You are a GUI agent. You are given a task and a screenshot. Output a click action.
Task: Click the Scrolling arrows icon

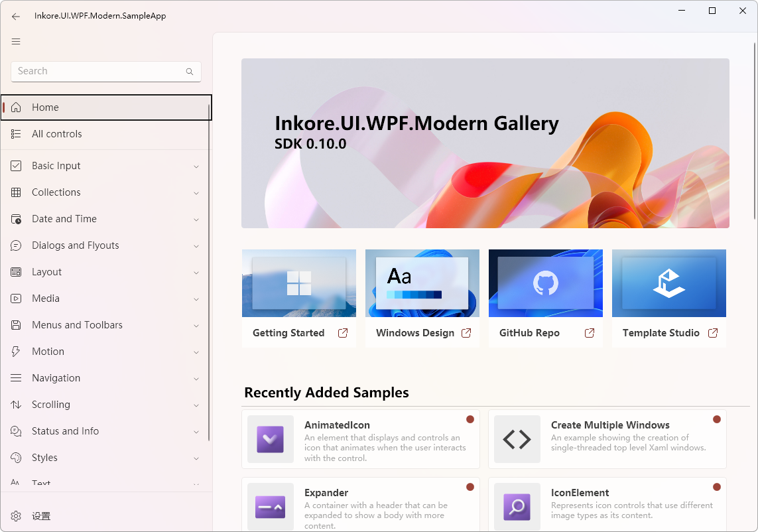(x=16, y=405)
